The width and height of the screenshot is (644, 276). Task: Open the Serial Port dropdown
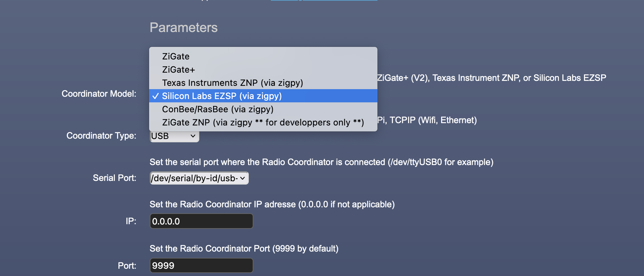199,178
